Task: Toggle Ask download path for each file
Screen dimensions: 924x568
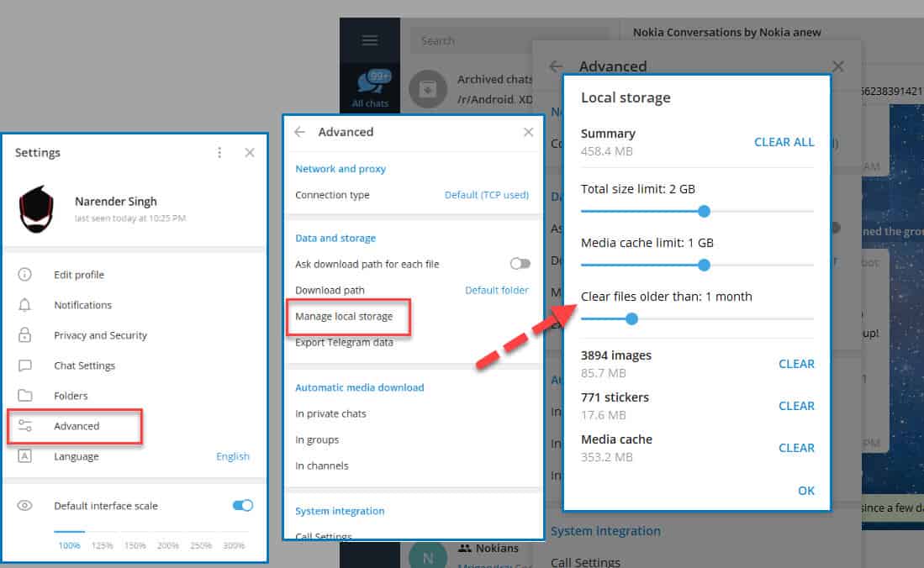Action: 520,264
